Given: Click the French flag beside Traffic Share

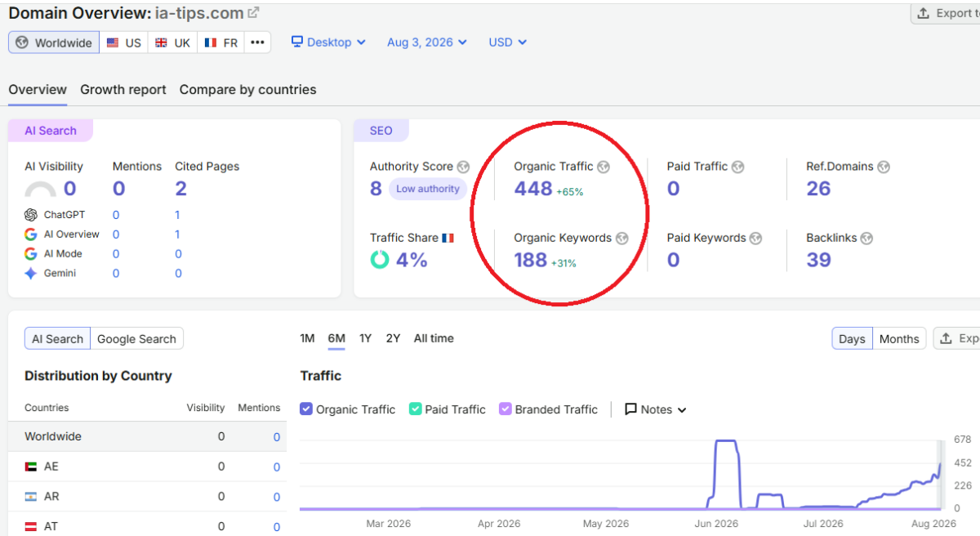Looking at the screenshot, I should (448, 238).
